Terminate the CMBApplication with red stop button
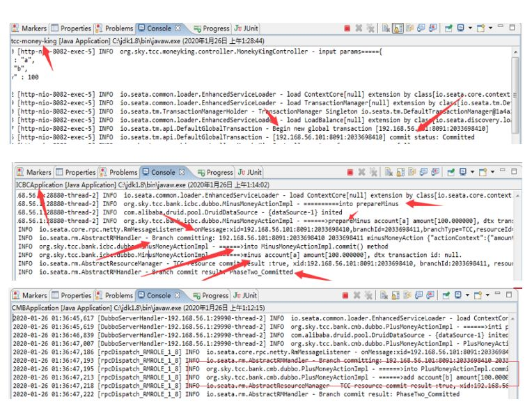 point(345,295)
